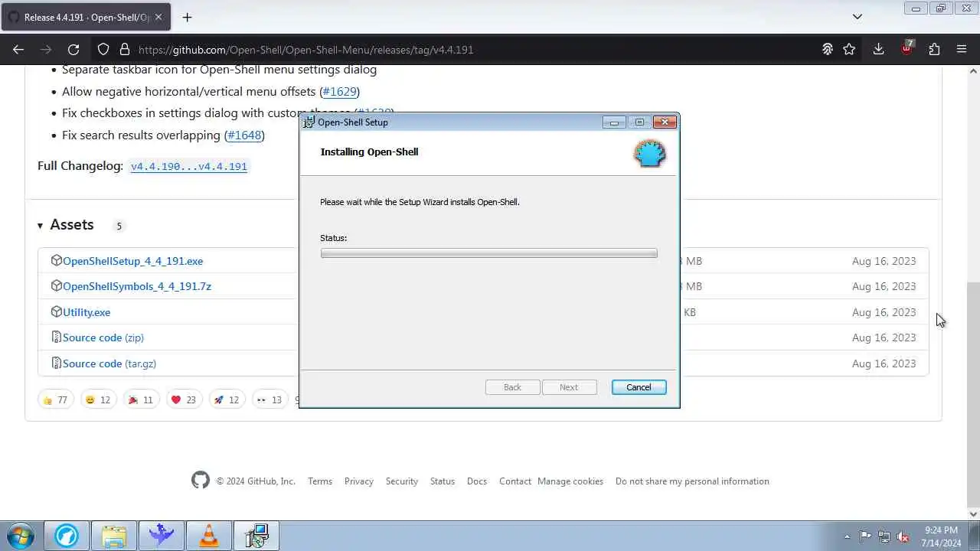The width and height of the screenshot is (980, 551).
Task: Download OpenShellSymbols_4_4_191.7z
Action: pos(137,286)
